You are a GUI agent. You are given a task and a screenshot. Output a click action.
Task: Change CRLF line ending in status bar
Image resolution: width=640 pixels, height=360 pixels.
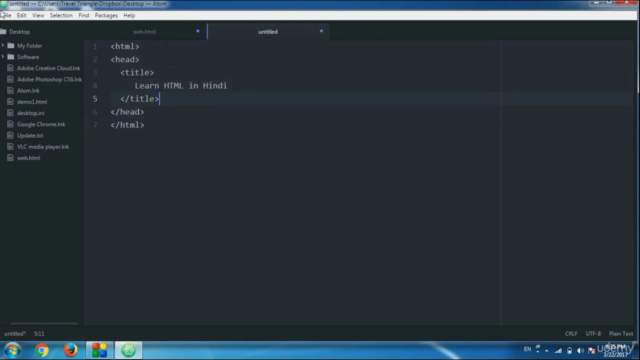pos(571,334)
